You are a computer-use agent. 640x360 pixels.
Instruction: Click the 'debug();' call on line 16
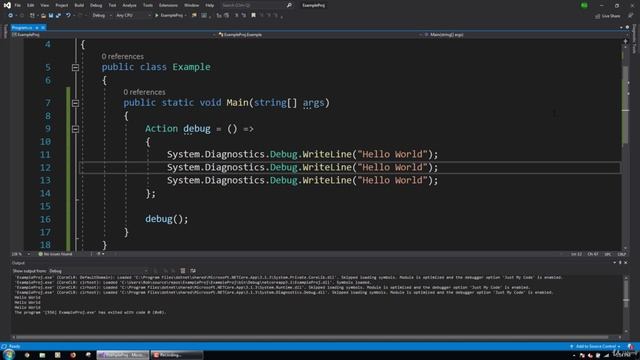[167, 219]
